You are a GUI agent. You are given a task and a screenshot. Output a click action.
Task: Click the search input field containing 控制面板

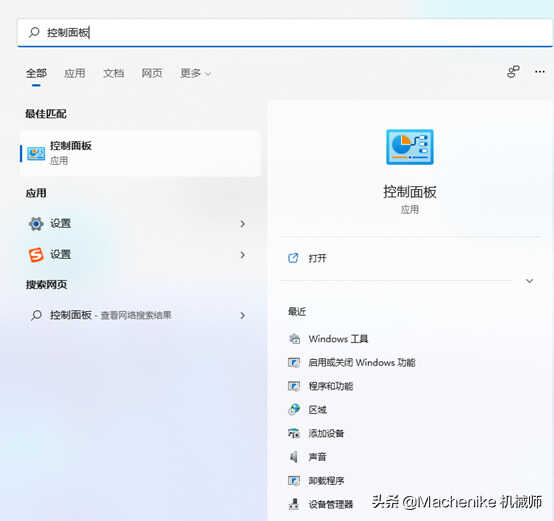tap(285, 32)
